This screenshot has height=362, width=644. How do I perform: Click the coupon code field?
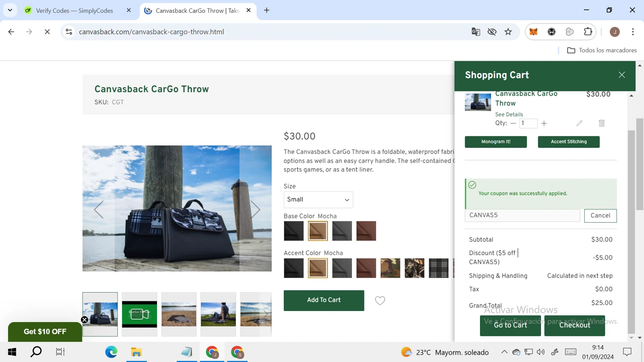click(x=522, y=215)
